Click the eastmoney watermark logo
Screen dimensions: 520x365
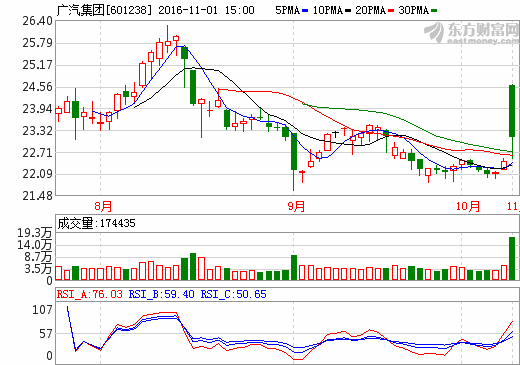(x=471, y=33)
